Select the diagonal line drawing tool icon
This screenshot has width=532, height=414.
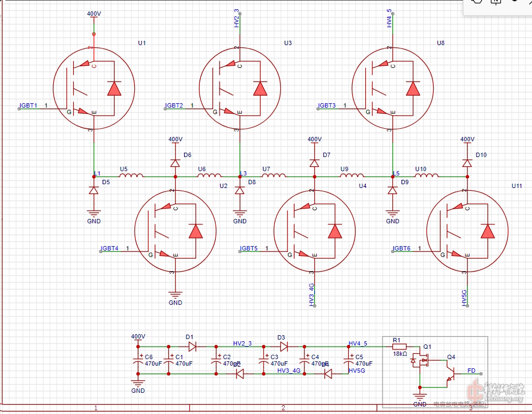(530, 3)
